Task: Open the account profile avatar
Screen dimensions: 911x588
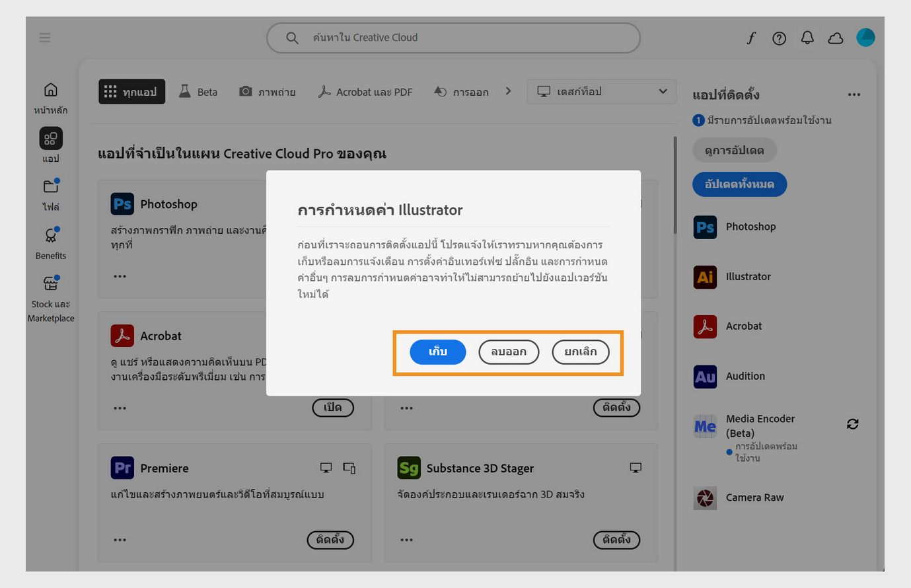Action: click(x=865, y=38)
